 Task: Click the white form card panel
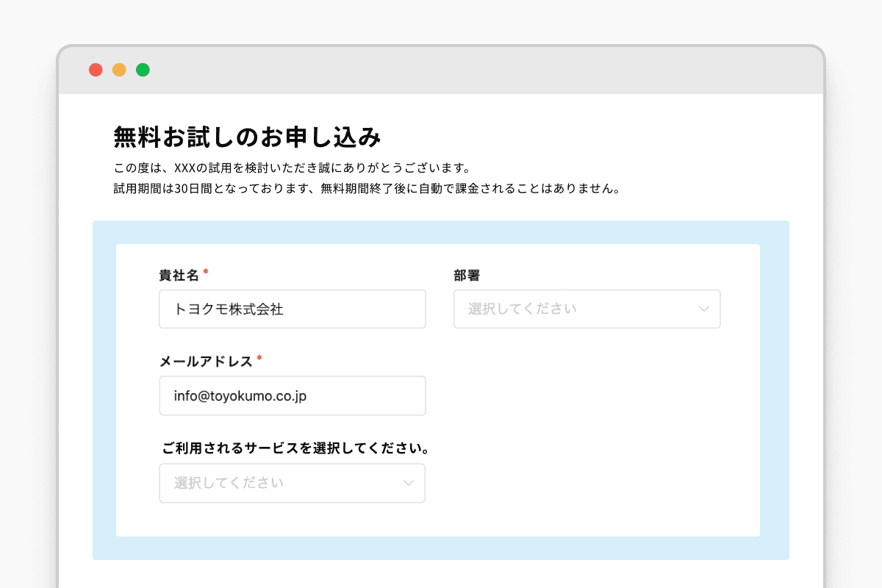pyautogui.click(x=588, y=441)
